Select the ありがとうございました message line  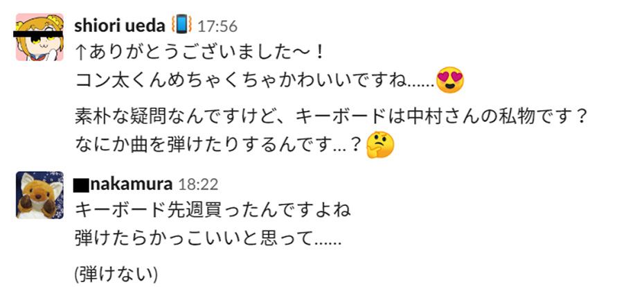[200, 53]
